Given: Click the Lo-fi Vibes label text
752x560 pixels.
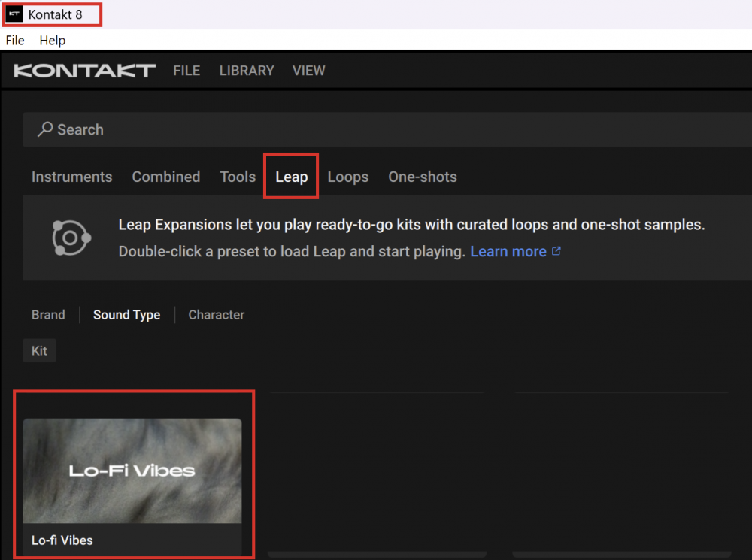Looking at the screenshot, I should pos(62,540).
